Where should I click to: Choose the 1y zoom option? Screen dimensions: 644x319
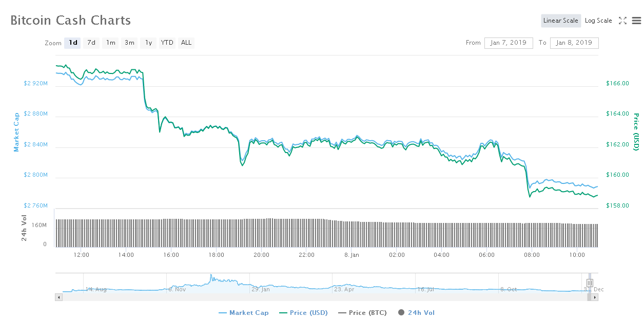click(148, 43)
